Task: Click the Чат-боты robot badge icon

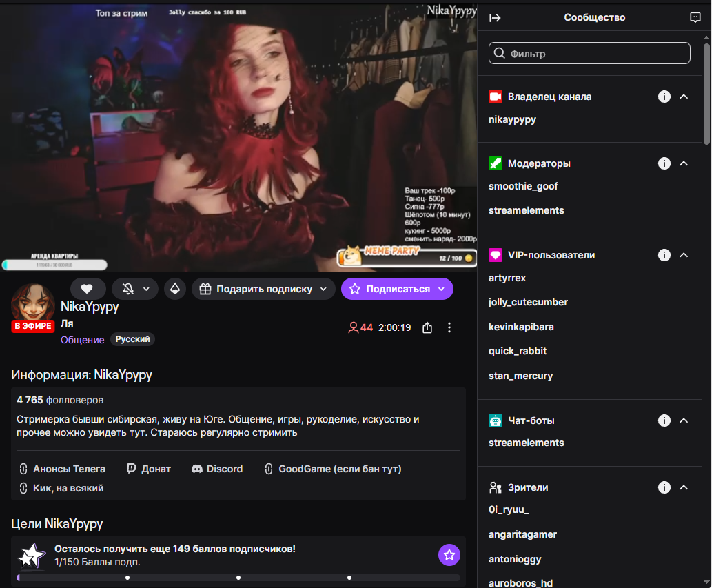Action: point(496,420)
